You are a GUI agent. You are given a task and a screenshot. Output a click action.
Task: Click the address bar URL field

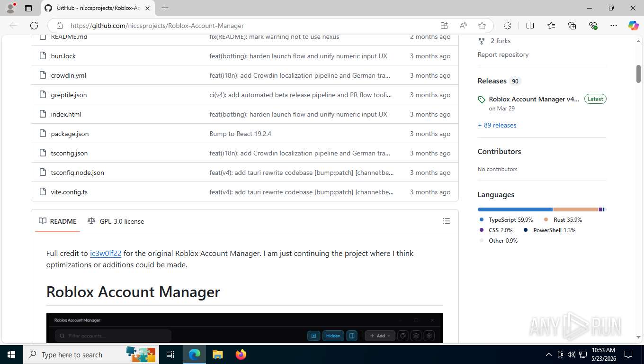tap(251, 26)
